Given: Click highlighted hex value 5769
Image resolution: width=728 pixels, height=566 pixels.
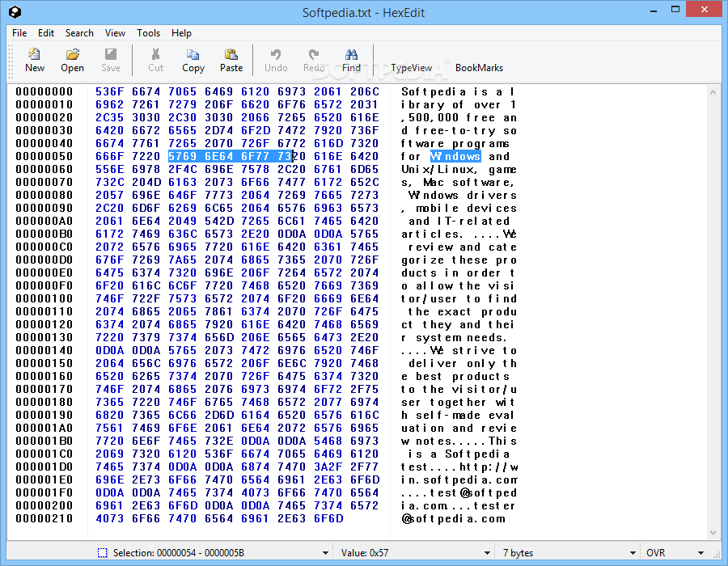Looking at the screenshot, I should point(183,156).
